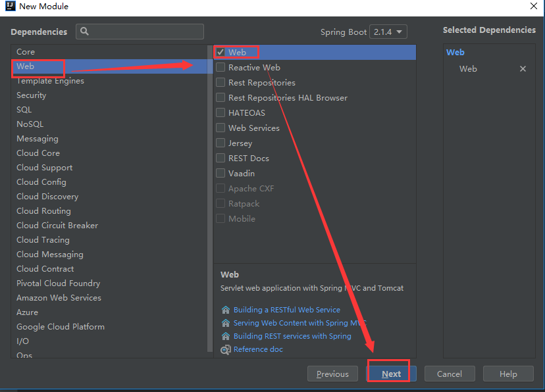Click the Reference doc icon
Viewport: 545px width, 392px height.
226,350
